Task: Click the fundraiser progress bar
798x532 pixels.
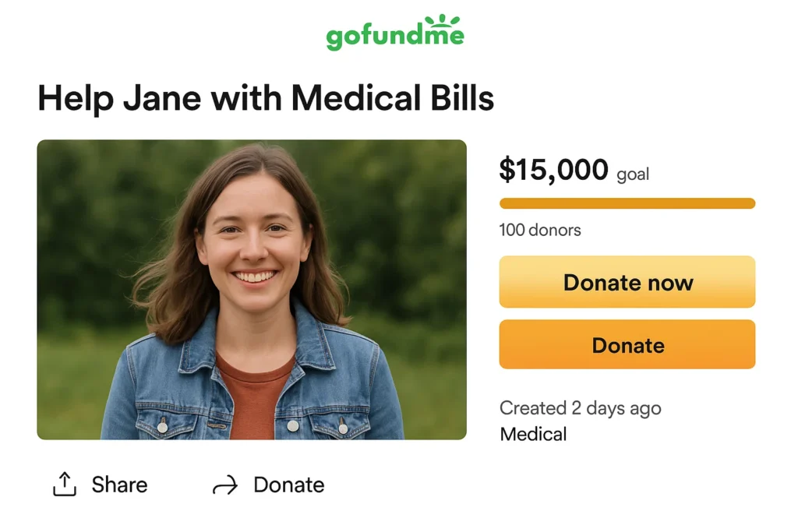Action: point(627,203)
